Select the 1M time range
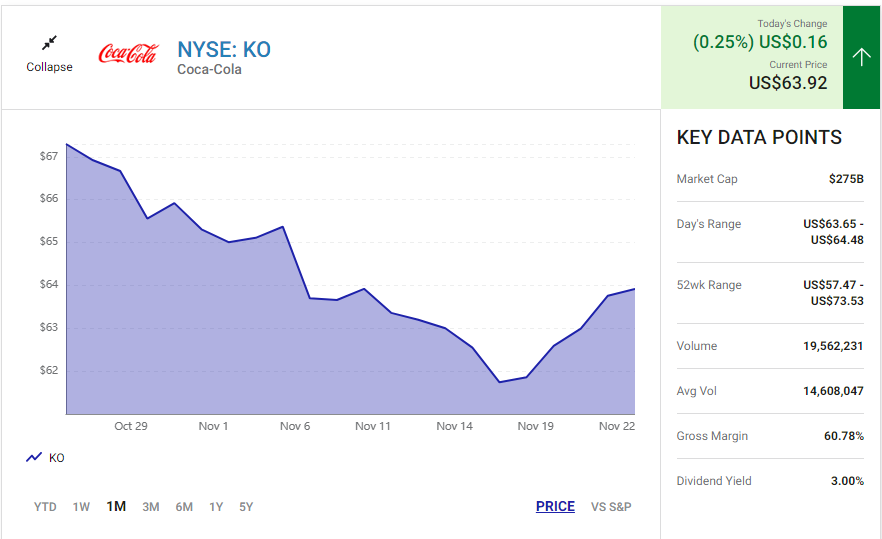 [116, 506]
